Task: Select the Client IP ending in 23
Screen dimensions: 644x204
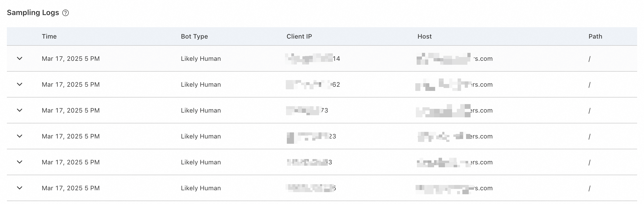Action: [311, 136]
